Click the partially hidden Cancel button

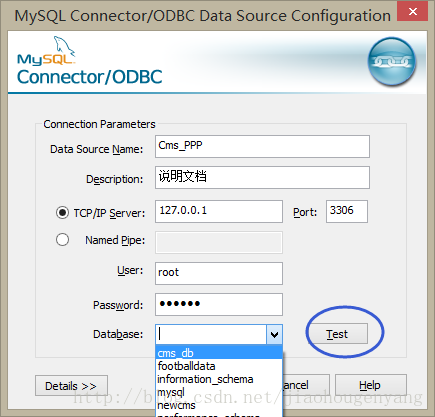306,385
